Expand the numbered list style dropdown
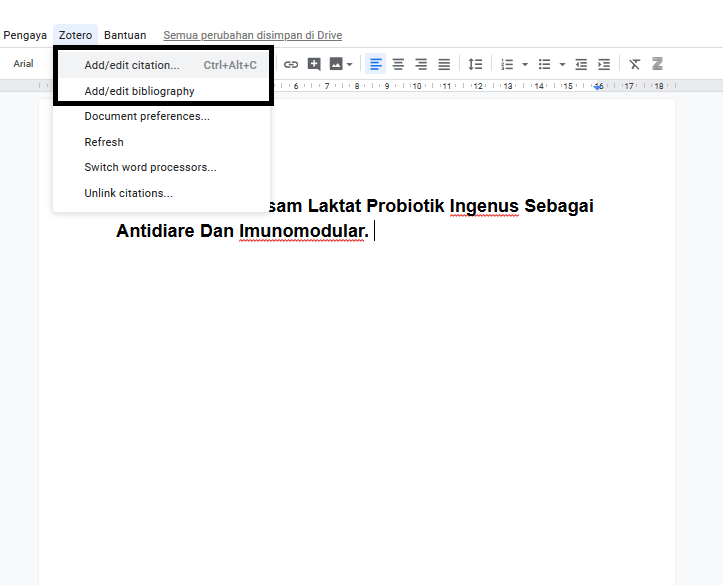 [x=525, y=64]
